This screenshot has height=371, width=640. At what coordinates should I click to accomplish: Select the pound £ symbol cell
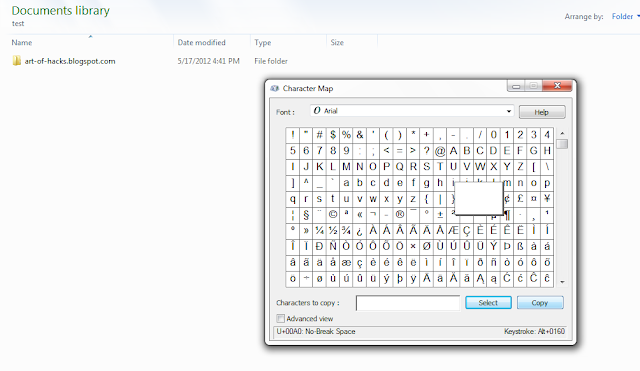tap(520, 199)
